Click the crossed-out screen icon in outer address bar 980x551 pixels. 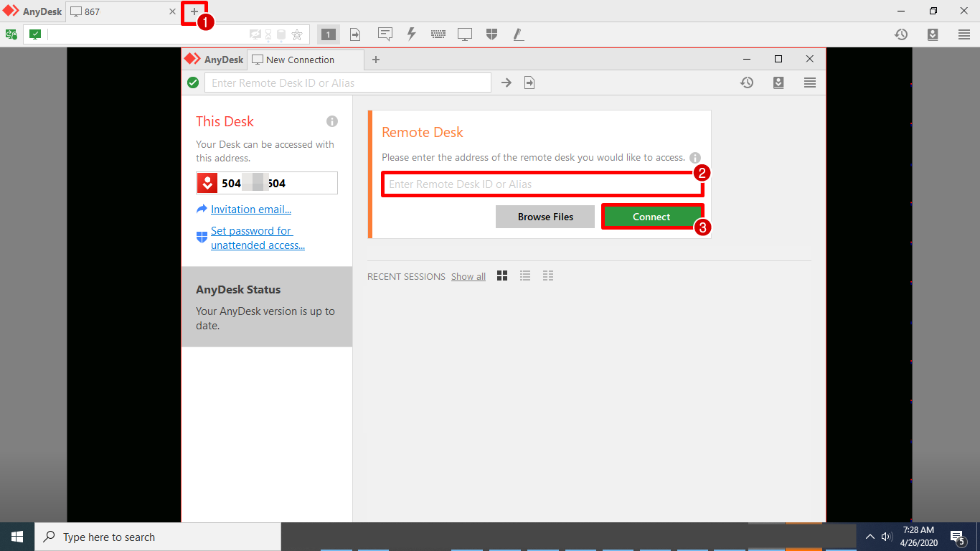(255, 34)
